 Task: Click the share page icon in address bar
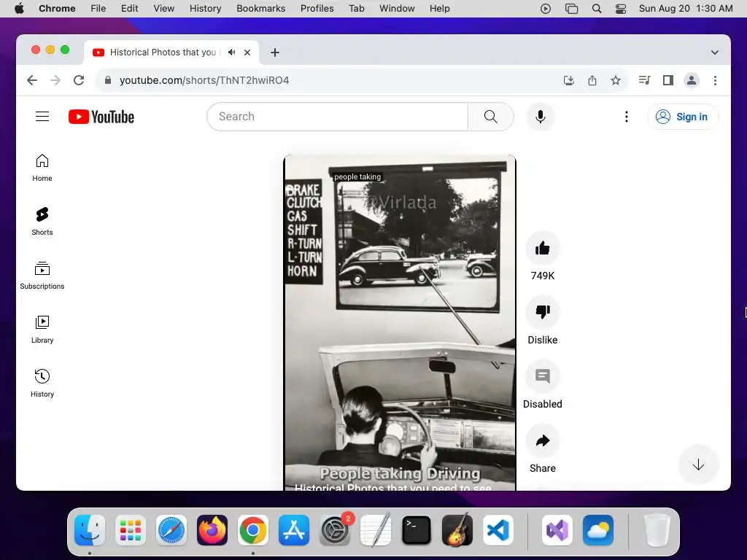(x=592, y=80)
